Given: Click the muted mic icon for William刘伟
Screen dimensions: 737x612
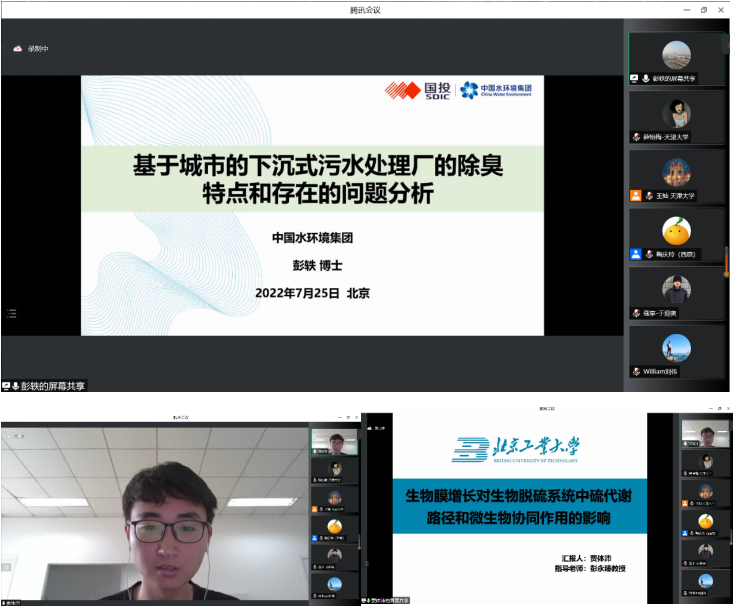Looking at the screenshot, I should coord(637,372).
